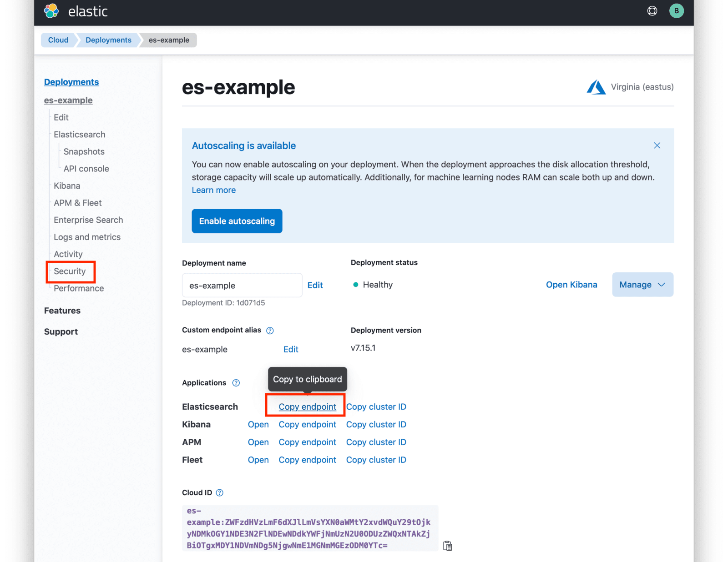Screen dimensions: 728x562
Task: Click Open Kibana link
Action: tap(571, 285)
